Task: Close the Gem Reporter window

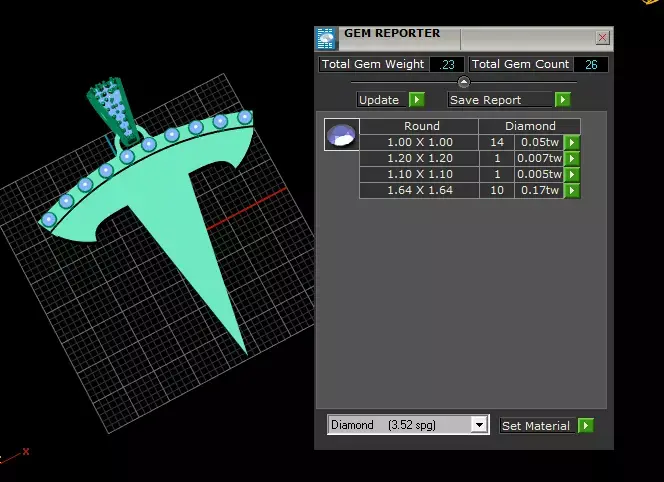Action: [x=602, y=38]
